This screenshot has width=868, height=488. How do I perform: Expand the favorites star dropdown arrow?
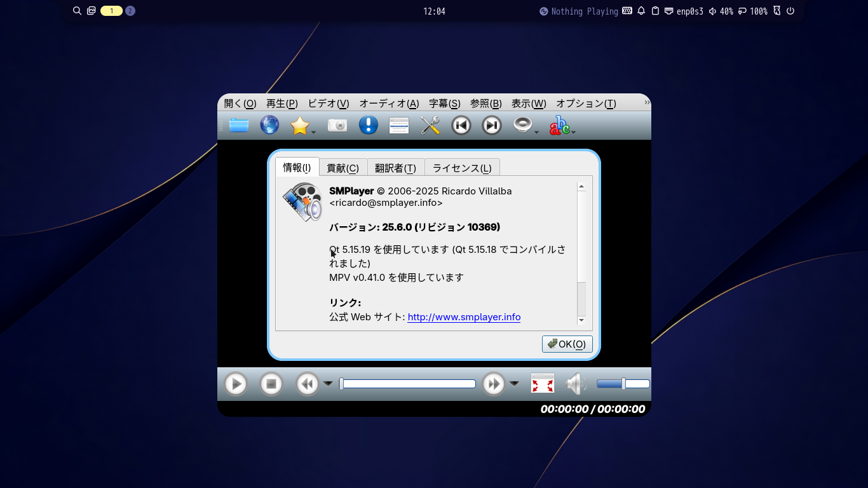click(x=314, y=132)
